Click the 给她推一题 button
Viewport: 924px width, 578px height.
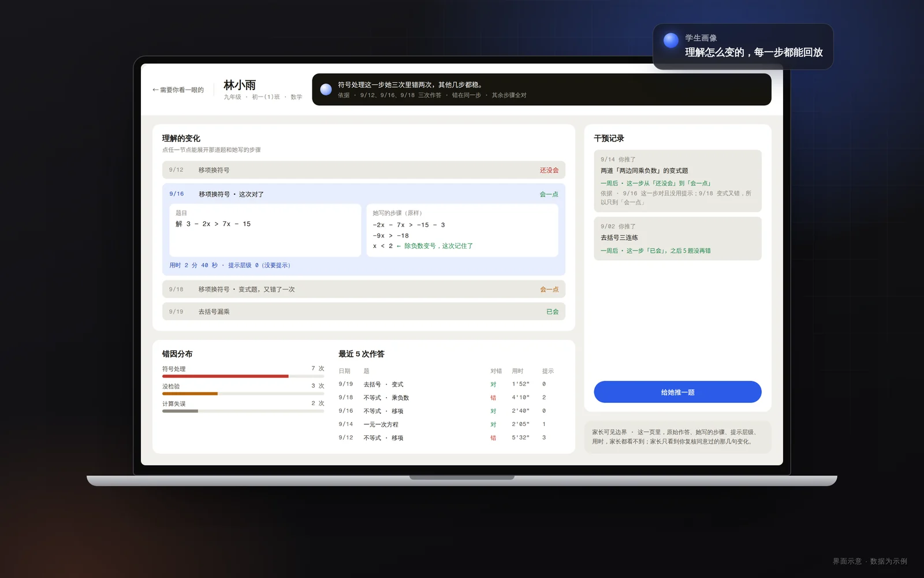click(x=677, y=392)
